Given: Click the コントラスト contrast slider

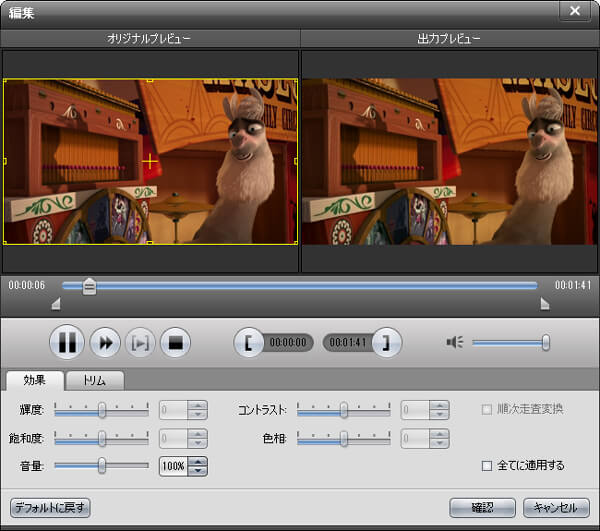Looking at the screenshot, I should point(344,410).
